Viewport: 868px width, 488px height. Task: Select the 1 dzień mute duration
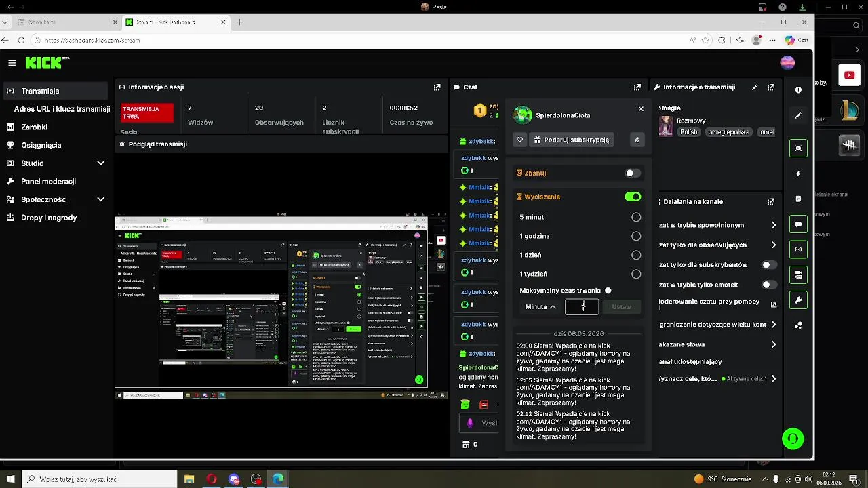click(x=636, y=255)
